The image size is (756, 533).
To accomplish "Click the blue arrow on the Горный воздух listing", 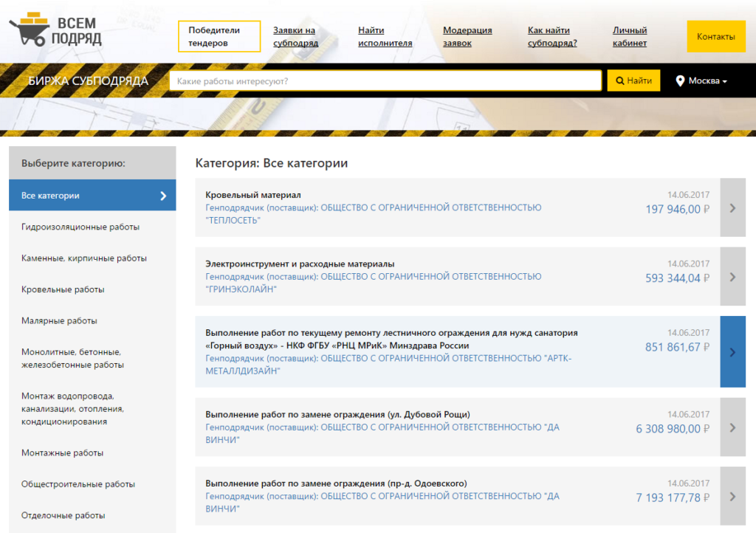I will (732, 352).
